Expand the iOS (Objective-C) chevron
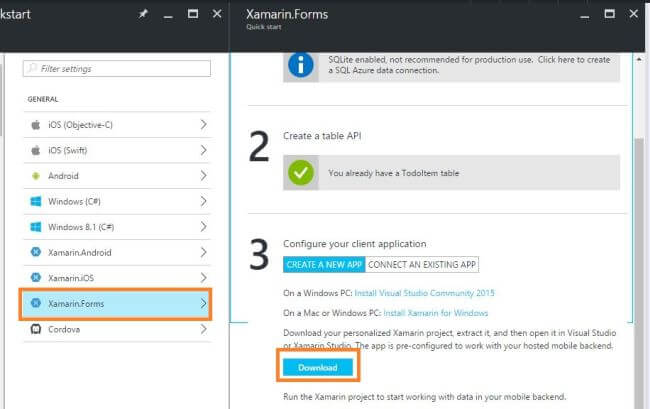650x409 pixels. [203, 124]
